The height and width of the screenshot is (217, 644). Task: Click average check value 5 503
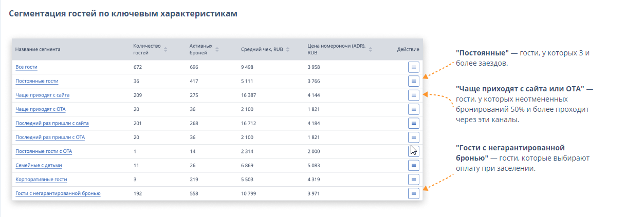click(247, 180)
